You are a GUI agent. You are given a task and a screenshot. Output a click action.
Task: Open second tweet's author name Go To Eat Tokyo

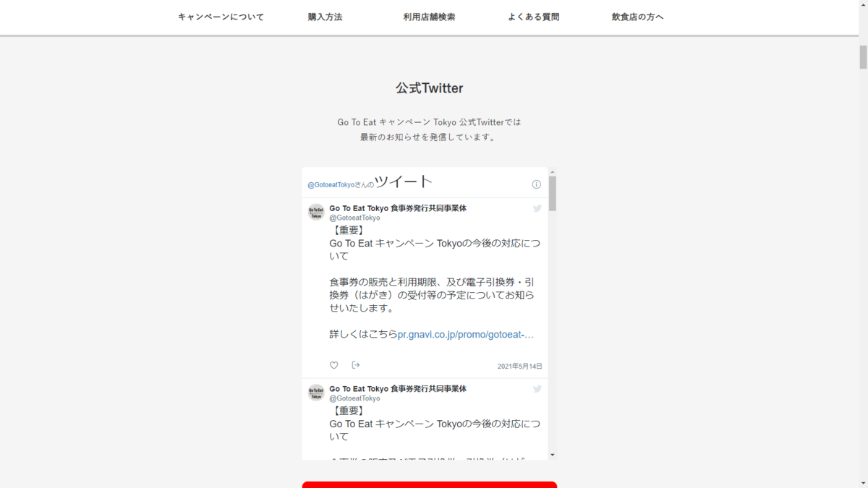398,389
